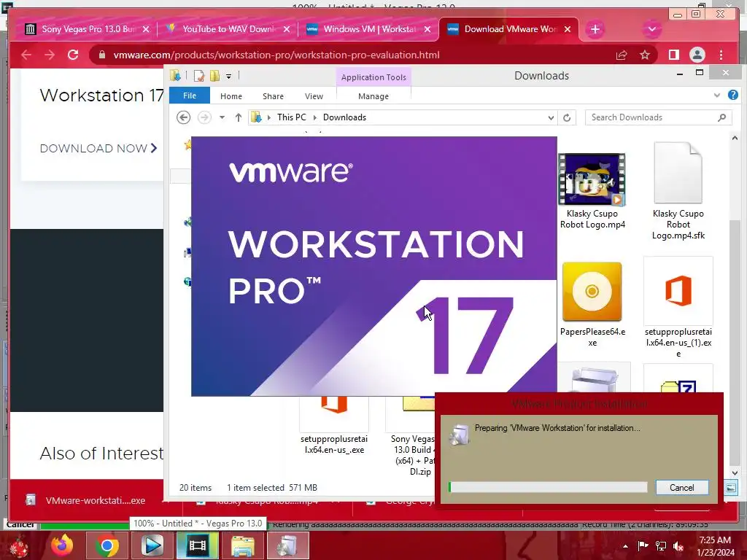The height and width of the screenshot is (560, 747).
Task: Select Klasky Csupo Robot Logo.mp4.sfk file
Action: click(678, 190)
